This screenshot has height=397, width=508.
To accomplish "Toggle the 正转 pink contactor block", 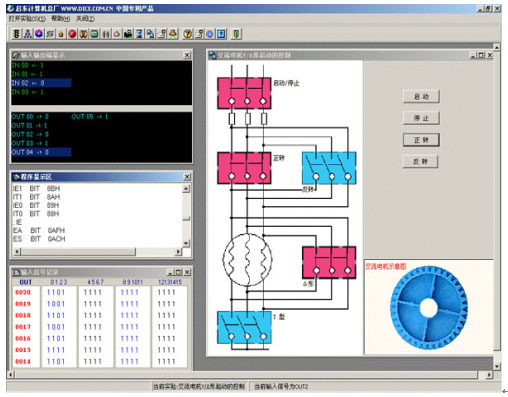I will tap(244, 168).
